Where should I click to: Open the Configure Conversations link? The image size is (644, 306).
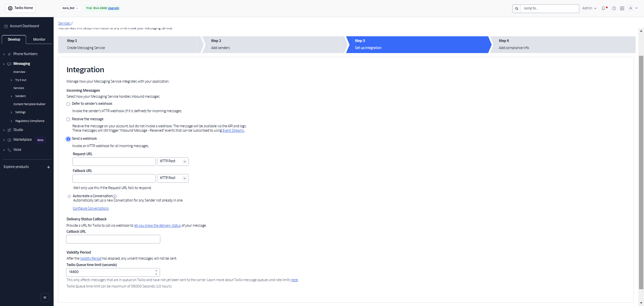(x=91, y=209)
